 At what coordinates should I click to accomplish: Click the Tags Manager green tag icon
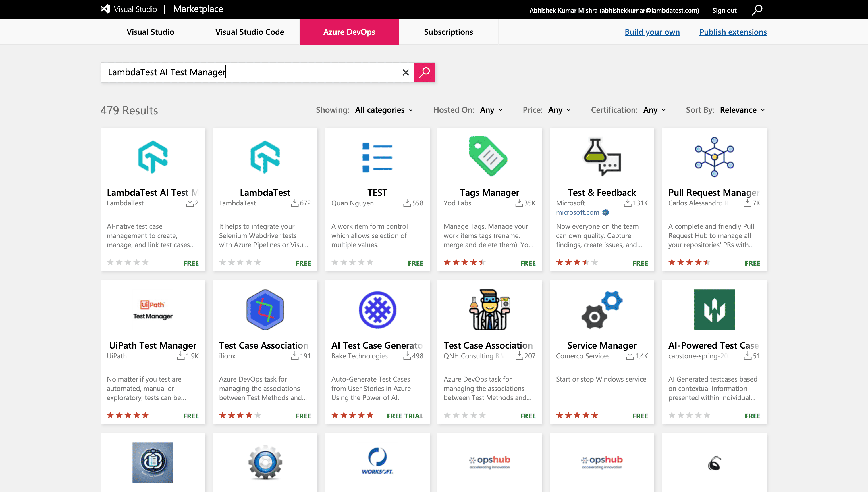[x=489, y=156]
